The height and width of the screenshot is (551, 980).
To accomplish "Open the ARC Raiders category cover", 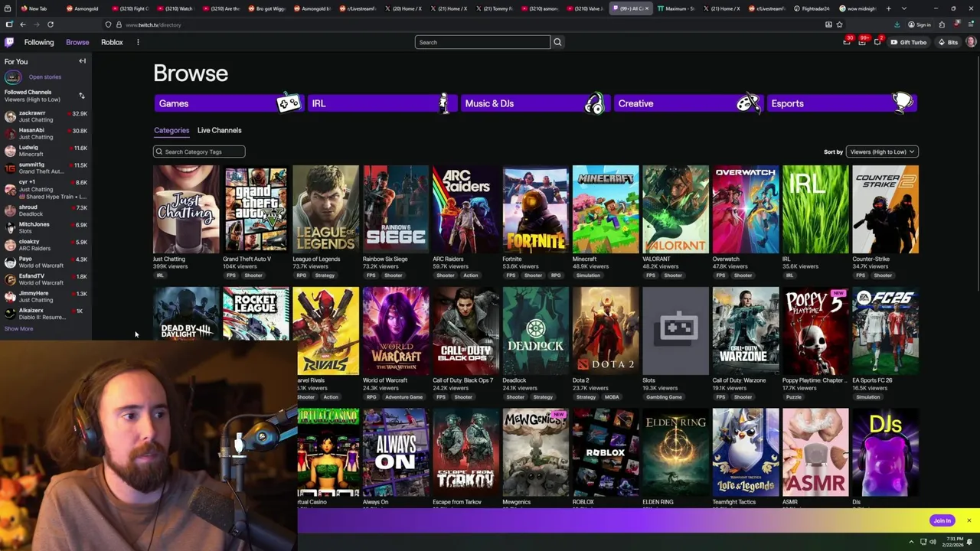I will pyautogui.click(x=465, y=209).
